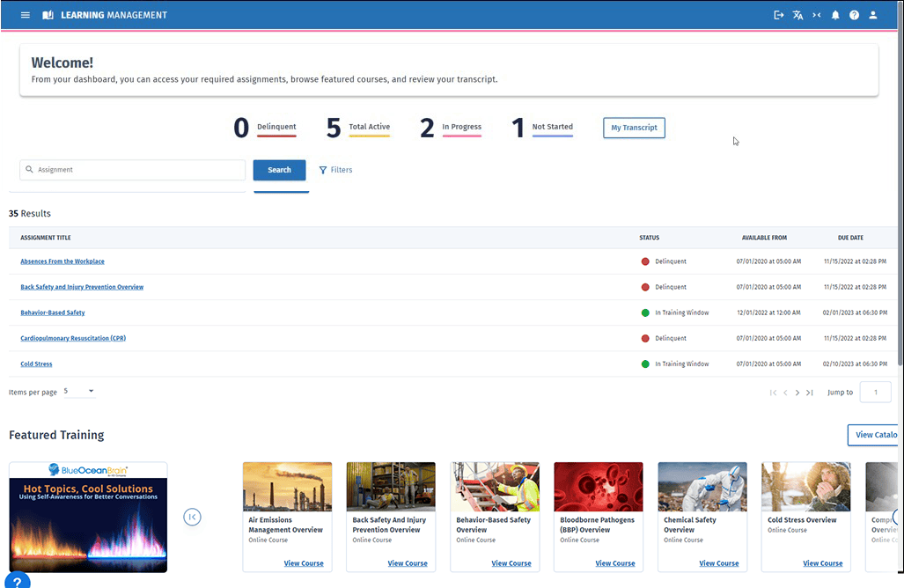The image size is (904, 588).
Task: Show Total Active assignments
Action: [358, 128]
